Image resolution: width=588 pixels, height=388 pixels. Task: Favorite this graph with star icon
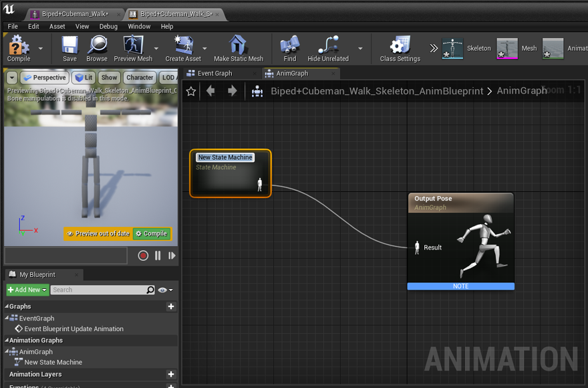click(x=191, y=91)
